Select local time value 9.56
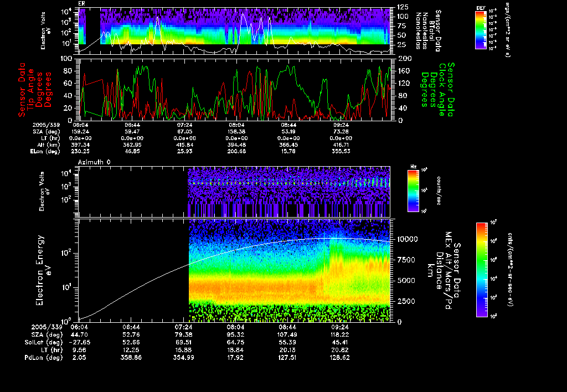 [x=79, y=350]
